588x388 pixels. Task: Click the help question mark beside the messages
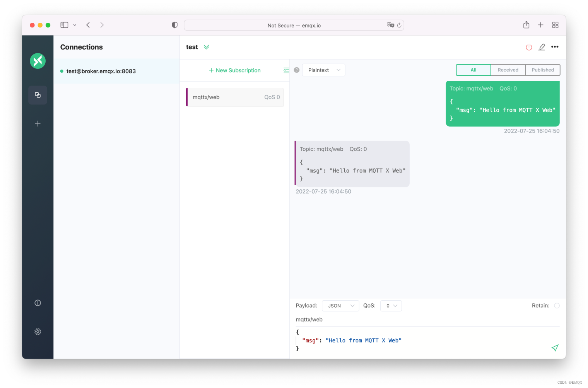(296, 70)
